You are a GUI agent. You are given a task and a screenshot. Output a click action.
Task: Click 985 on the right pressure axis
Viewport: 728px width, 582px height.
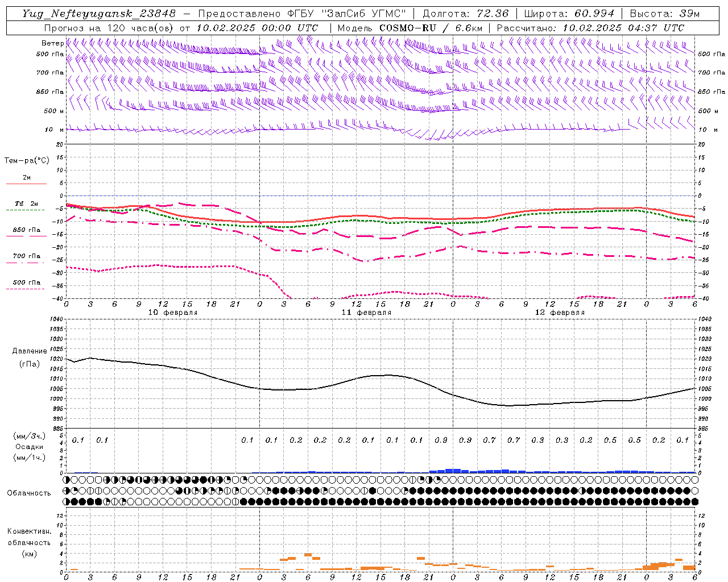704,429
